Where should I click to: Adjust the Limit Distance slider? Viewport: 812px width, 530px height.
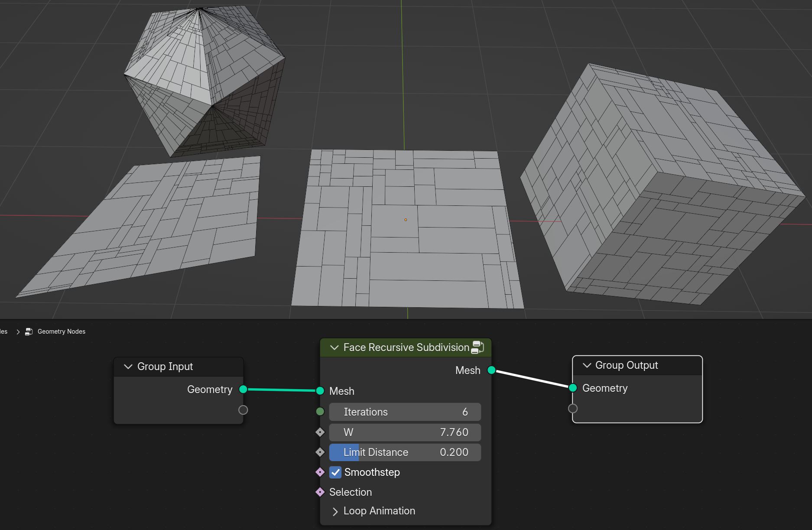click(x=405, y=452)
